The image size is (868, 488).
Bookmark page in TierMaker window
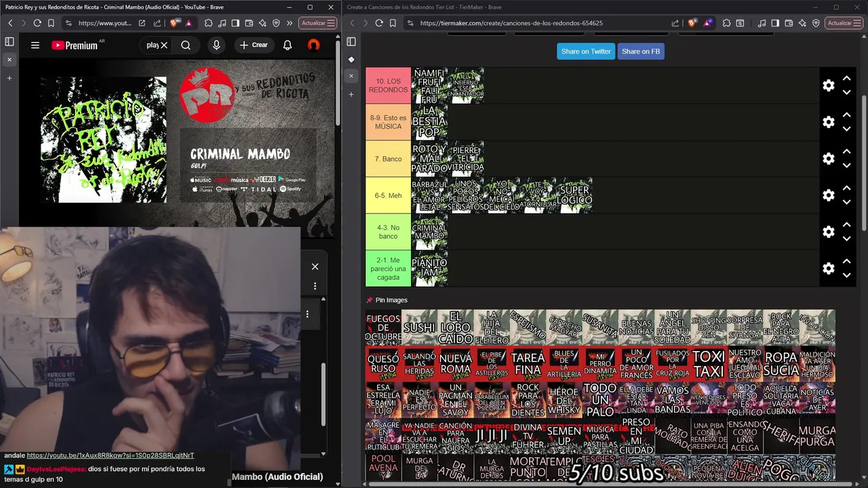pos(393,23)
